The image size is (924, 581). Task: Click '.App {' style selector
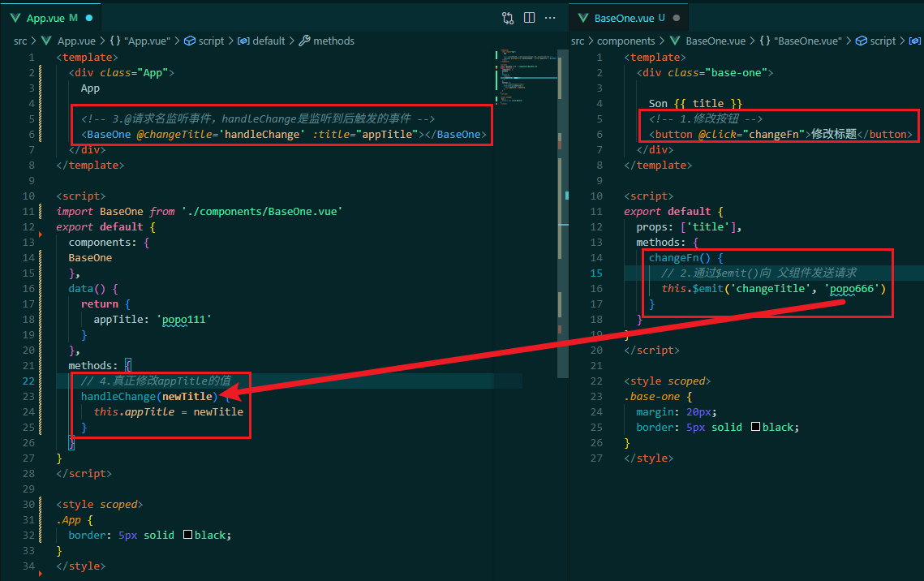(75, 519)
